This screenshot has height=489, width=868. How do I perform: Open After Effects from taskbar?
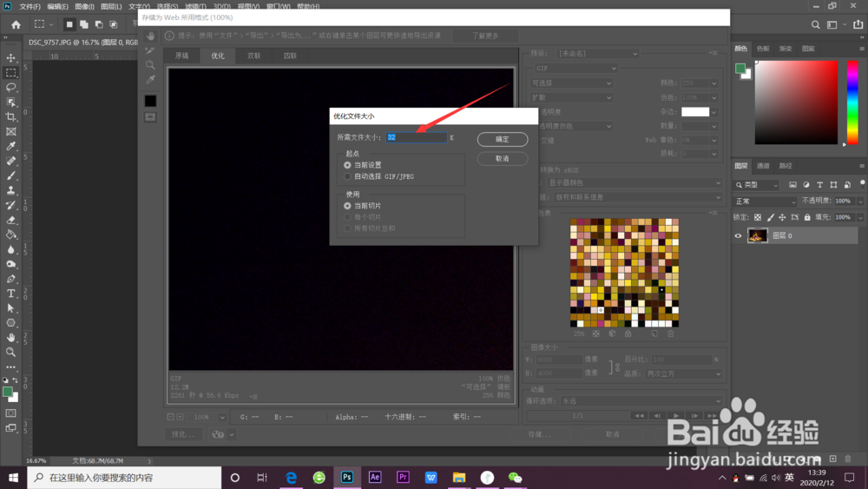click(375, 478)
